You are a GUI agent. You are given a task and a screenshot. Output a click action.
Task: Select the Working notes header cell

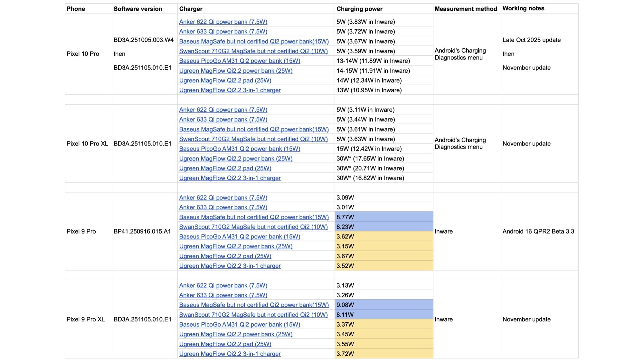pyautogui.click(x=523, y=8)
